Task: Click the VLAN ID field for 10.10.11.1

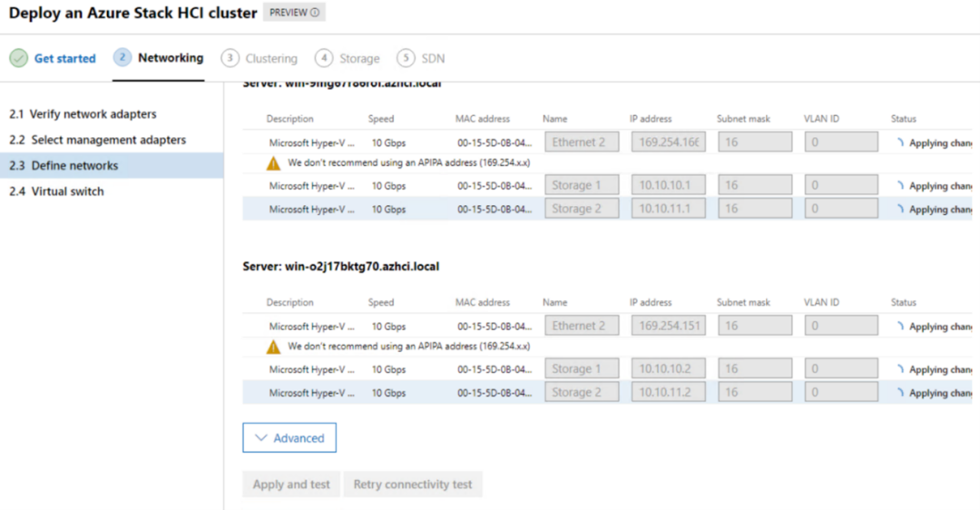Action: (841, 209)
